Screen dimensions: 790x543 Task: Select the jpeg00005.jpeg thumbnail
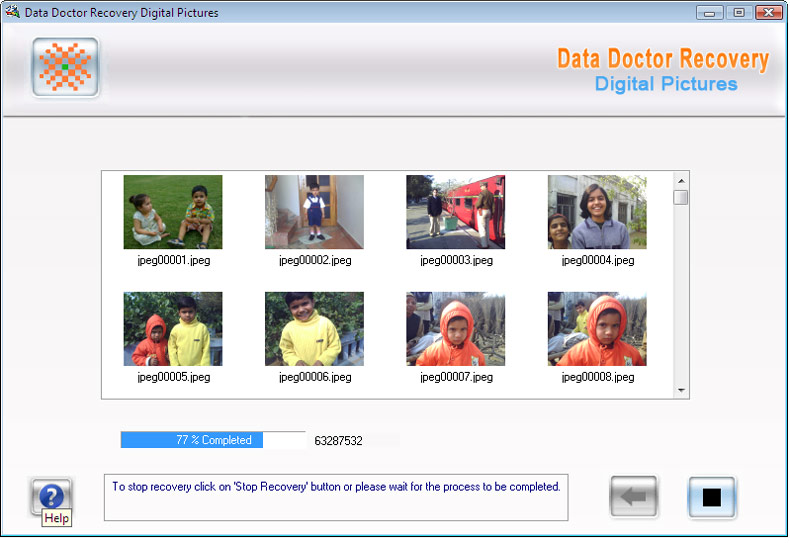[173, 329]
